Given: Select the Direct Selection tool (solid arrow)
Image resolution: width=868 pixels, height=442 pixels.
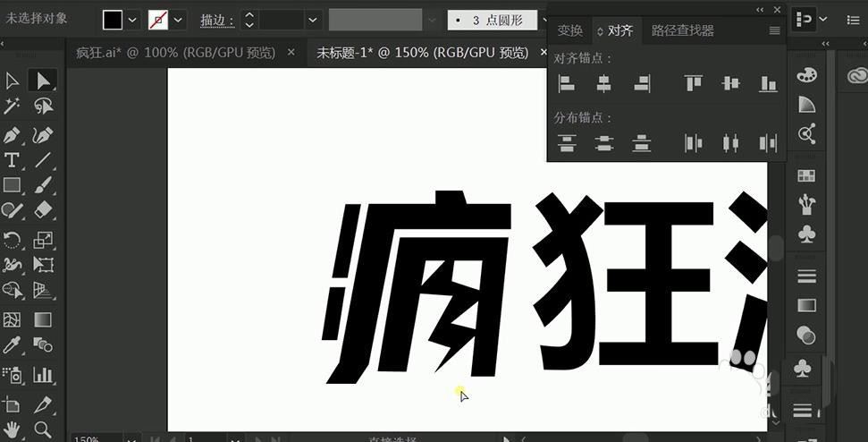Looking at the screenshot, I should [43, 81].
